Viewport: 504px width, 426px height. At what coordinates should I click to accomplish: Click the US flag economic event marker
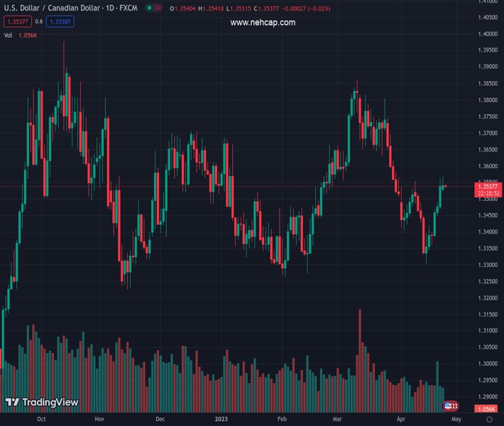(448, 406)
